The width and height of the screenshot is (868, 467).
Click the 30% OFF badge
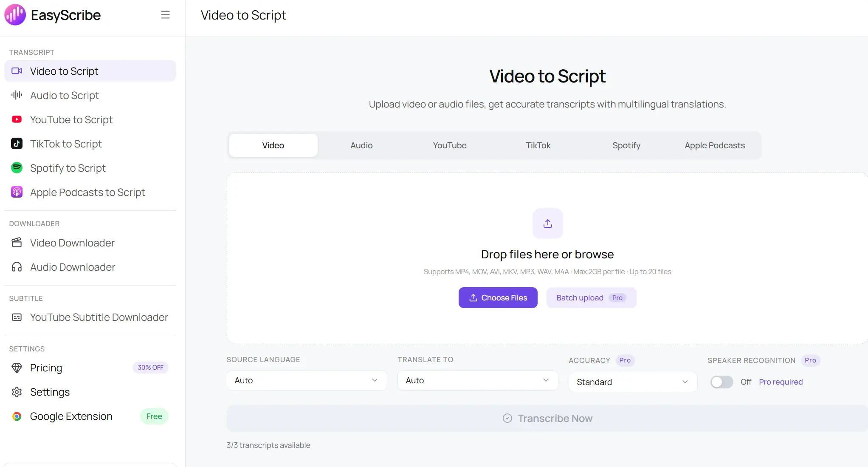pos(150,368)
